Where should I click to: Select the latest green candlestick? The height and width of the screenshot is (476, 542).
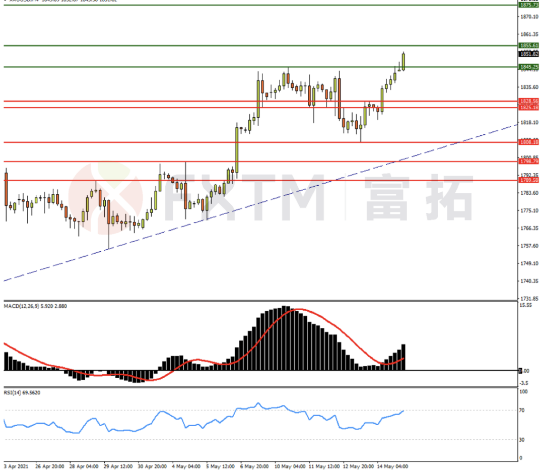[x=403, y=62]
